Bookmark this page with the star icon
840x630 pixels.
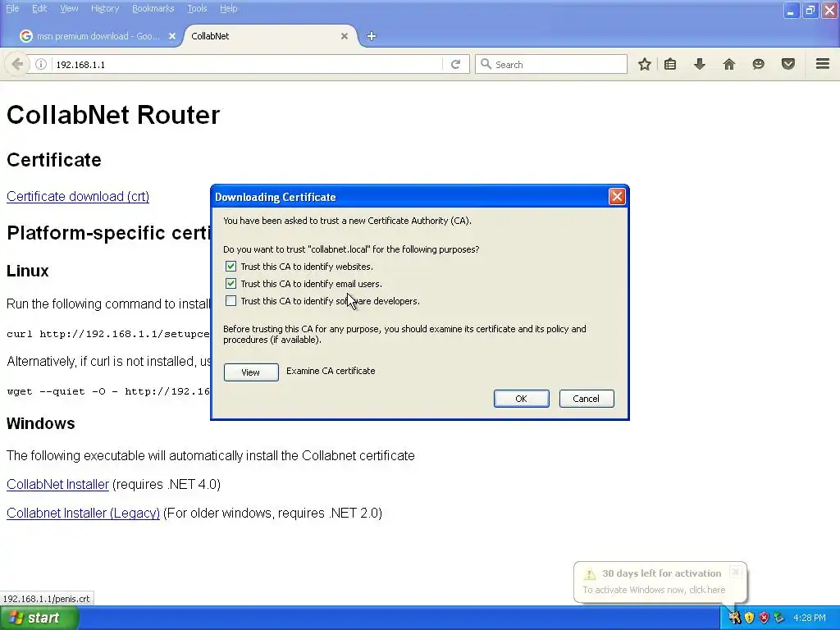645,64
